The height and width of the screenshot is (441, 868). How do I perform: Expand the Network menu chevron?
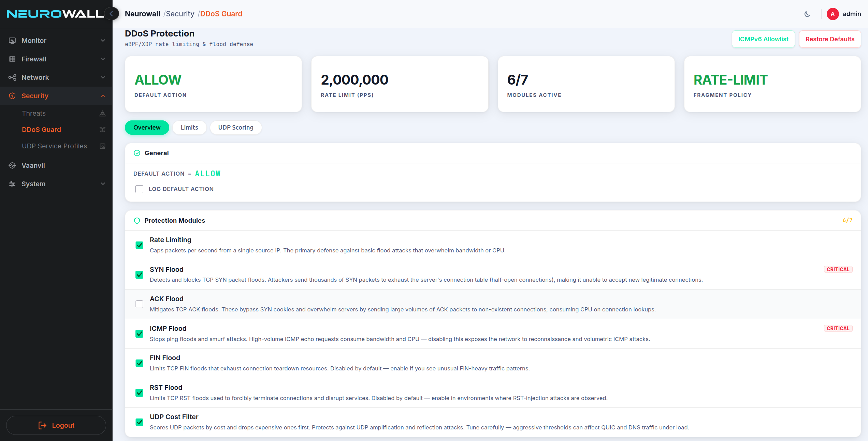(103, 77)
